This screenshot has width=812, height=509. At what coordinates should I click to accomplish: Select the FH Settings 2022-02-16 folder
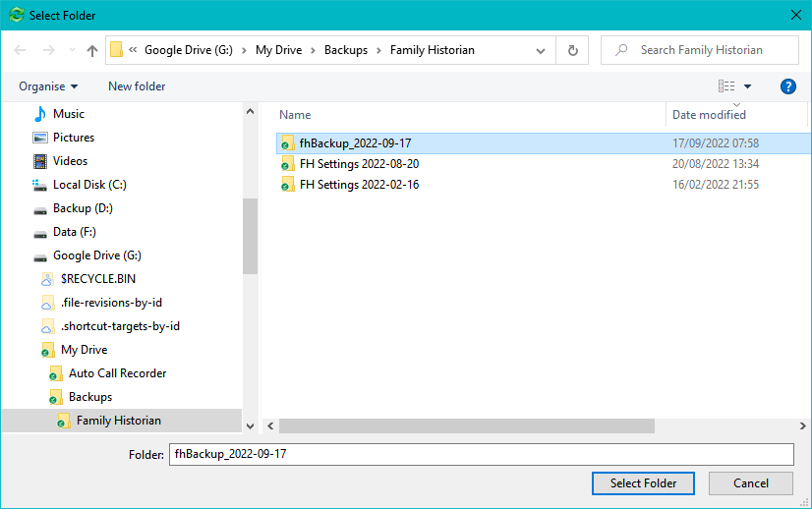(x=359, y=185)
